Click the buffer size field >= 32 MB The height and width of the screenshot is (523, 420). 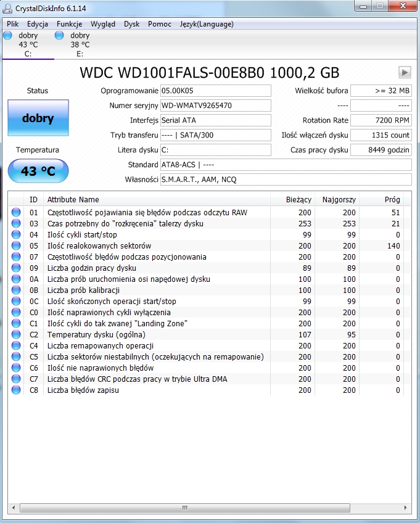(x=381, y=91)
